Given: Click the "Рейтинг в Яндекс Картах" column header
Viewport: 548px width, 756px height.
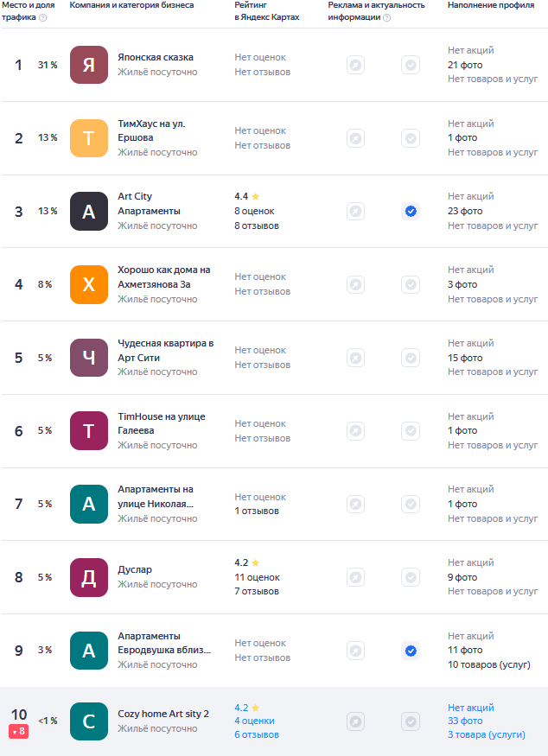Looking at the screenshot, I should [267, 11].
